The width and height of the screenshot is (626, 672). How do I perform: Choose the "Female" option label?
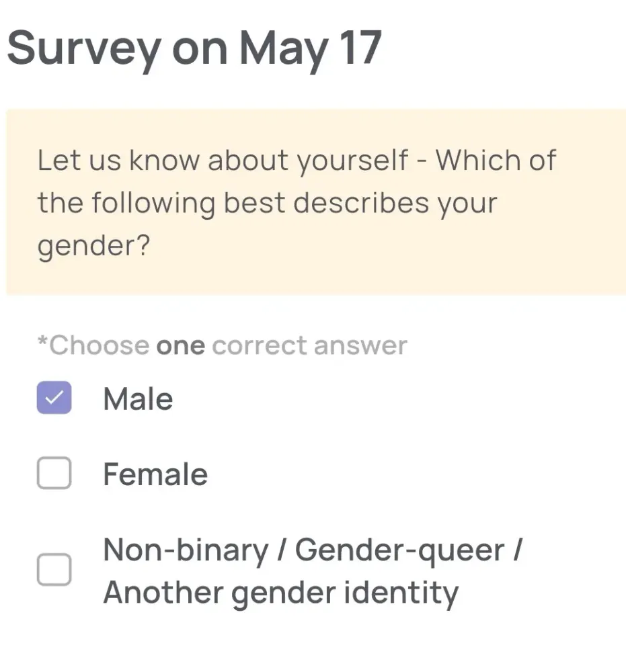[155, 474]
